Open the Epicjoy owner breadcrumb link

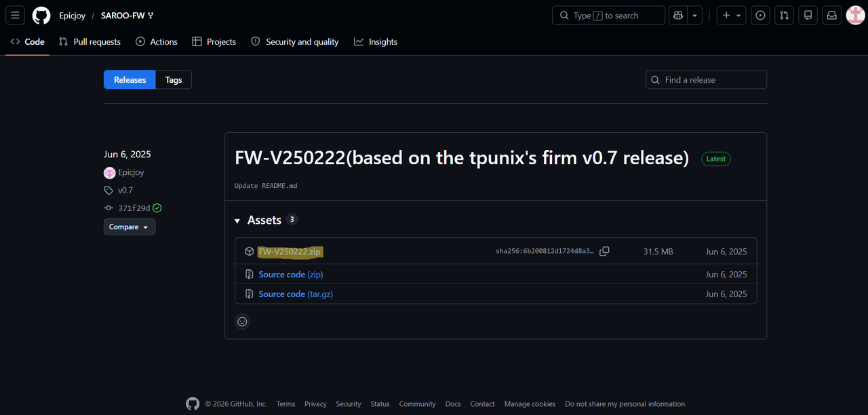coord(72,15)
